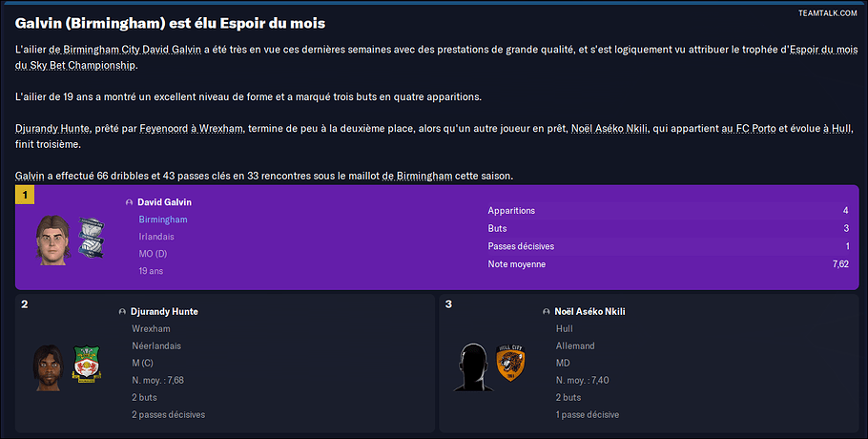This screenshot has height=439, width=868.
Task: Open the Djurandy Hunte name in second-place card
Action: pos(164,312)
